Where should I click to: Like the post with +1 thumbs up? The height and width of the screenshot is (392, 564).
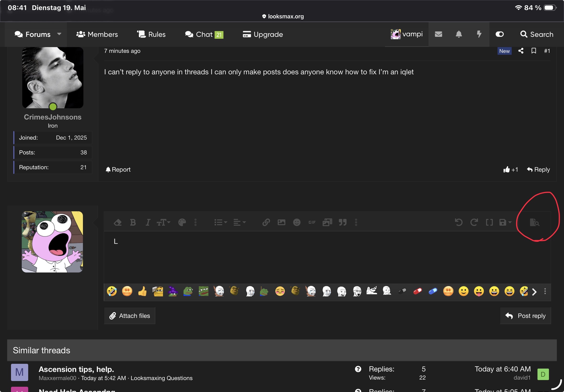pyautogui.click(x=511, y=169)
